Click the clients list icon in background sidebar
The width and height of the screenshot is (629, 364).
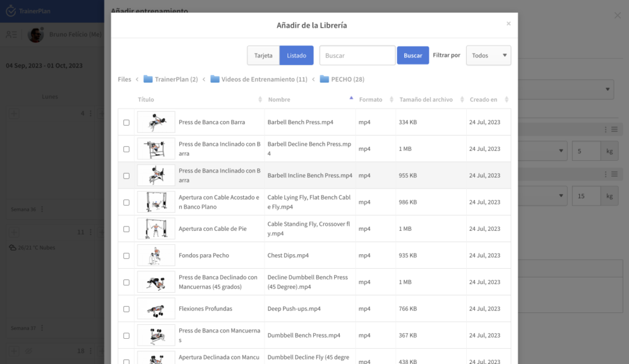11,34
